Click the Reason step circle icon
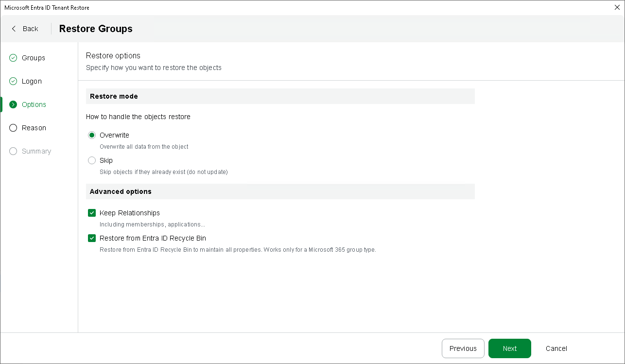The image size is (625, 364). click(x=13, y=128)
